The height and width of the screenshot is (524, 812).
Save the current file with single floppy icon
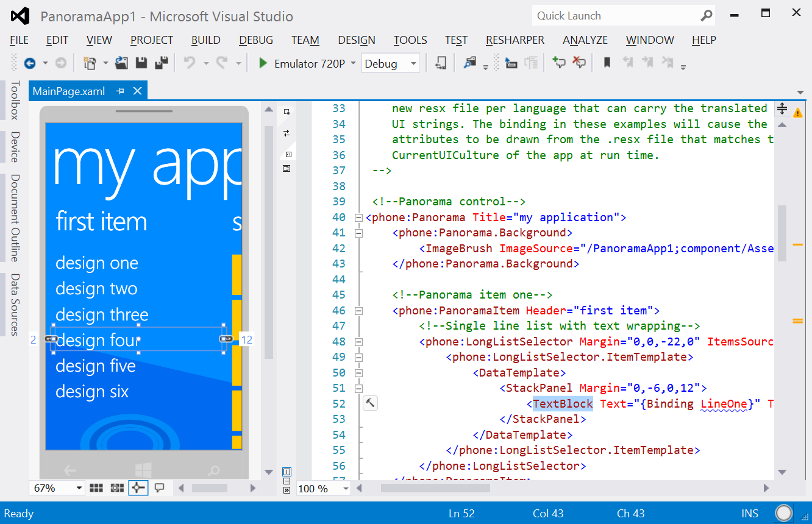point(141,63)
